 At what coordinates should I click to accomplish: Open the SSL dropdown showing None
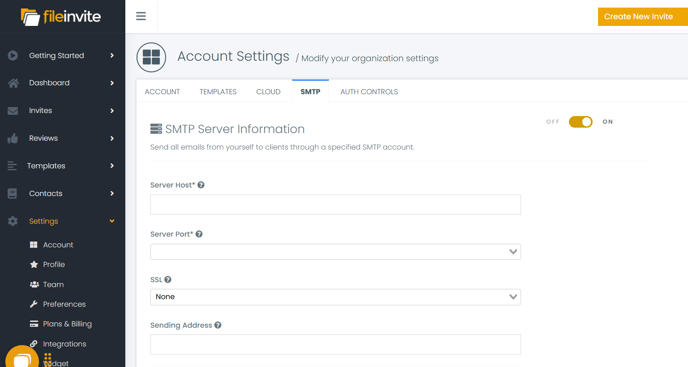(335, 297)
